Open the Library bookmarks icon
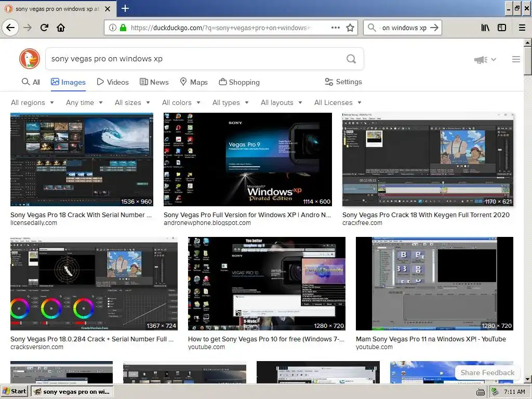The height and width of the screenshot is (399, 532). (485, 28)
